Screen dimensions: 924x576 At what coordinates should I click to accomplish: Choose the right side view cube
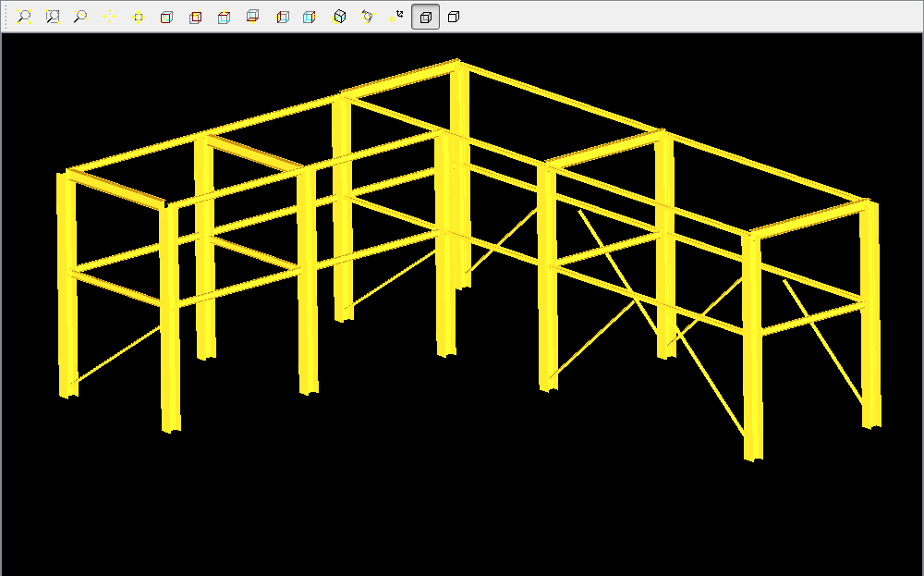(310, 17)
